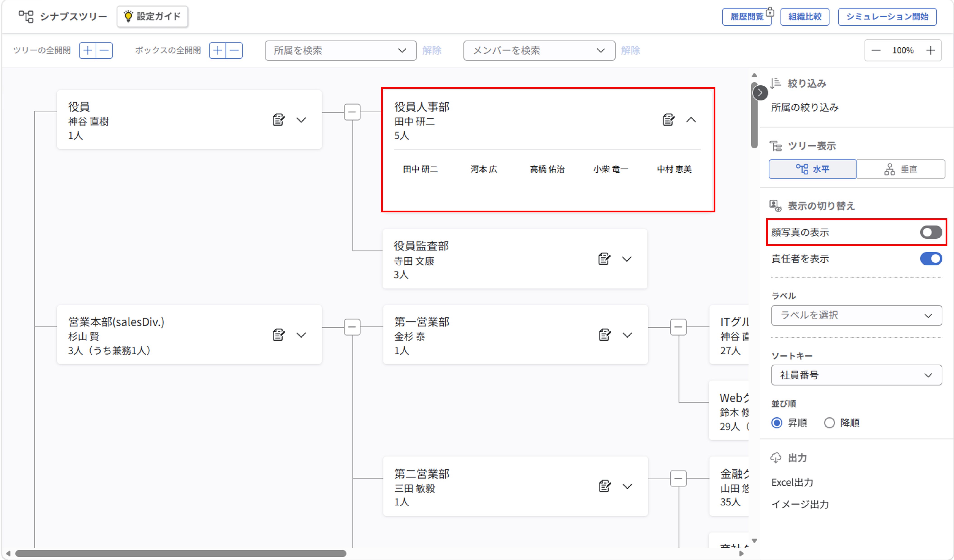Click right scroll arrow on horizontal scrollbar
The height and width of the screenshot is (560, 954).
coord(741,554)
